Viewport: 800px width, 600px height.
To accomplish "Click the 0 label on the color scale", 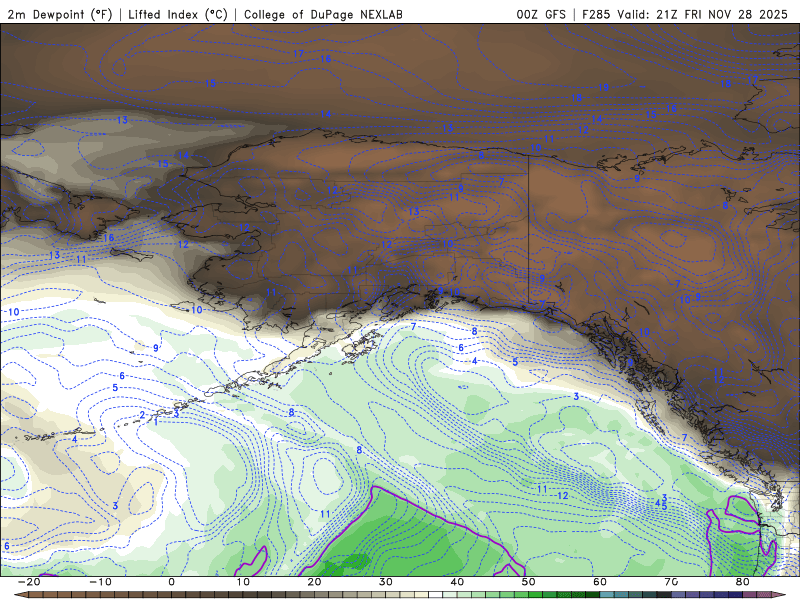I will tap(171, 582).
